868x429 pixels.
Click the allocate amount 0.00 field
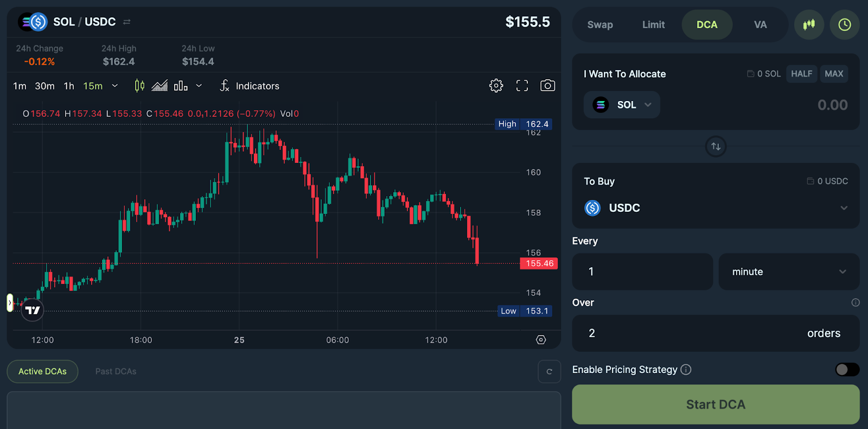(x=832, y=105)
